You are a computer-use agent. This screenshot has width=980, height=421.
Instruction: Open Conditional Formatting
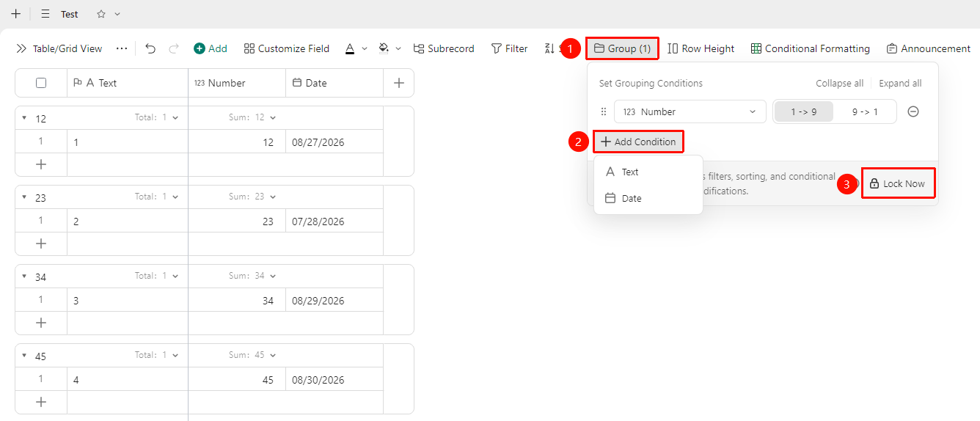[x=810, y=48]
